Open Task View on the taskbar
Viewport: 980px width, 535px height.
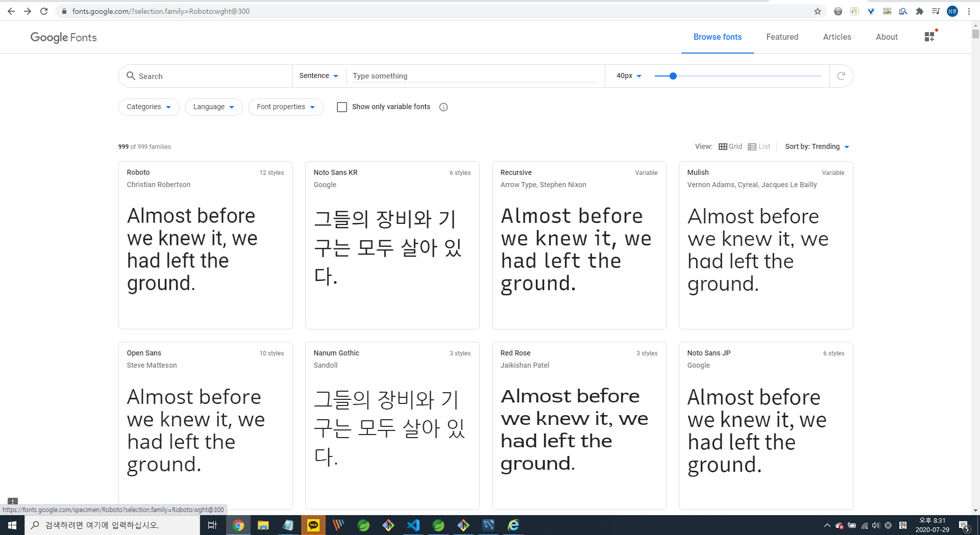pos(212,525)
